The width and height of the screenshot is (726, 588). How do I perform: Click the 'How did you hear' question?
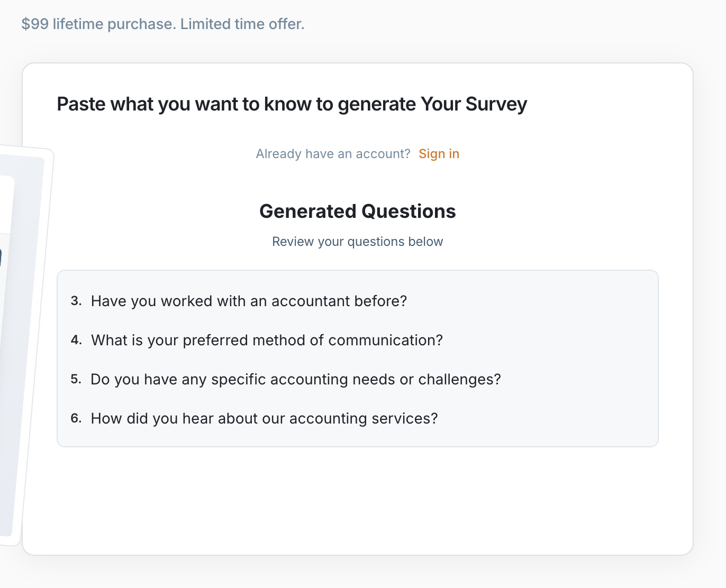(x=264, y=419)
